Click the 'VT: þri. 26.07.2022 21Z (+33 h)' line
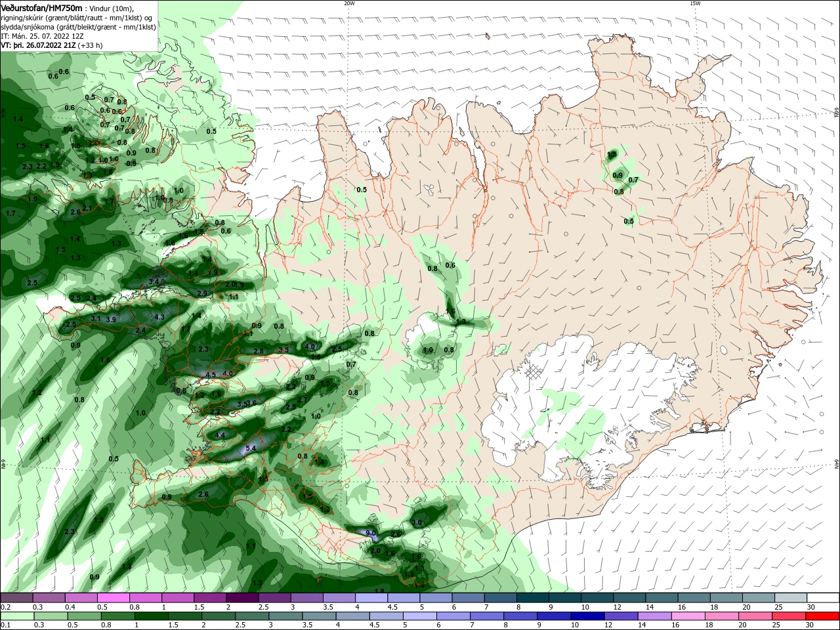 coord(52,45)
